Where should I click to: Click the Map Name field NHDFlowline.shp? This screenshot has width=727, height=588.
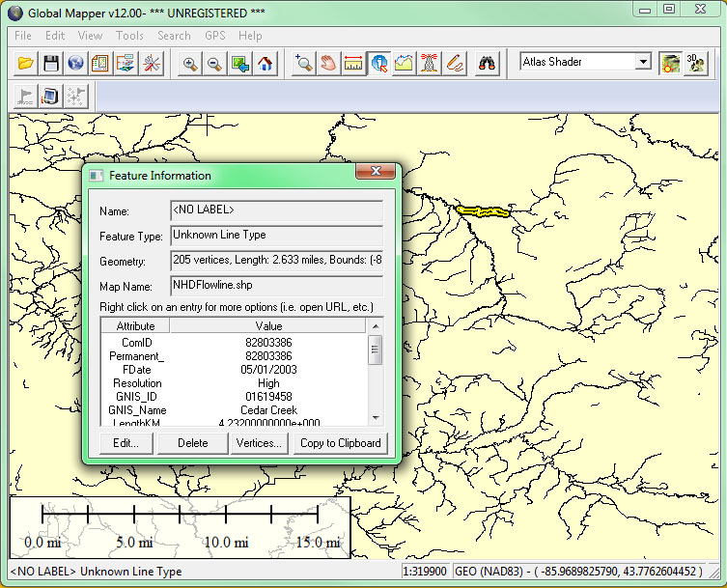coord(277,285)
